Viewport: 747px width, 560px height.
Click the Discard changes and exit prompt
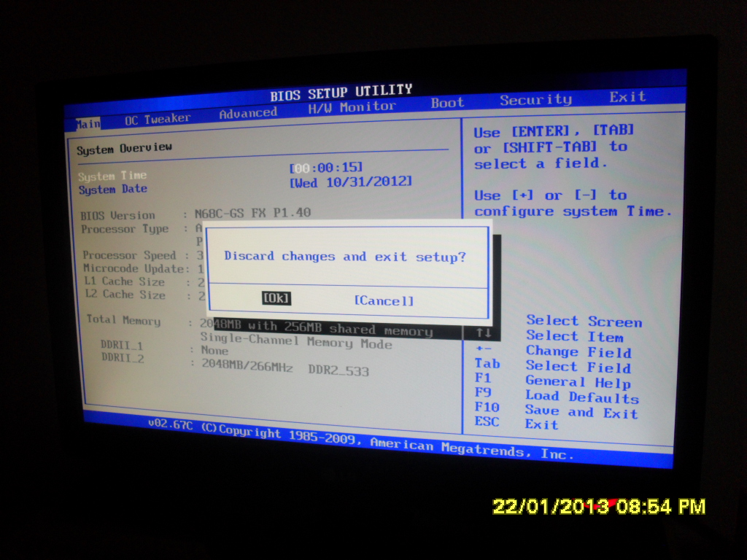coord(345,257)
